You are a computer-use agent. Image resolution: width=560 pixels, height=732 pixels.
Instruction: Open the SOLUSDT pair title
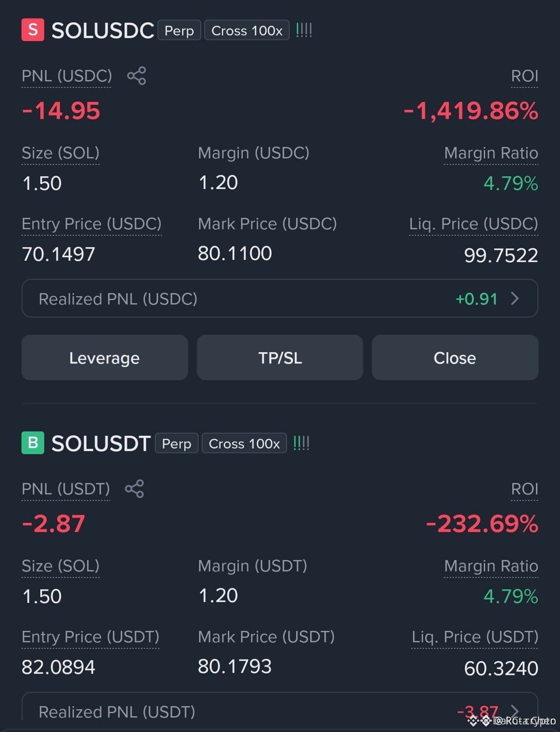(x=101, y=444)
